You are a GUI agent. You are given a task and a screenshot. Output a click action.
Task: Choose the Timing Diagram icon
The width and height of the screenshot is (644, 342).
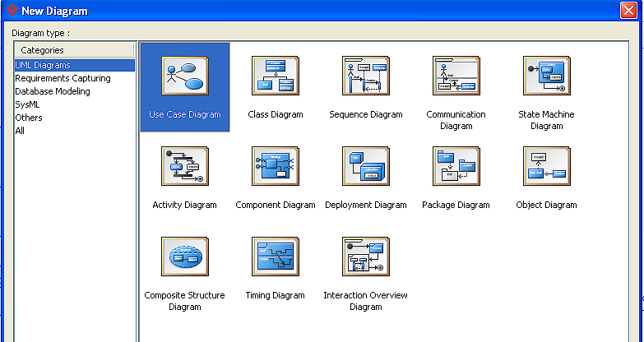276,258
